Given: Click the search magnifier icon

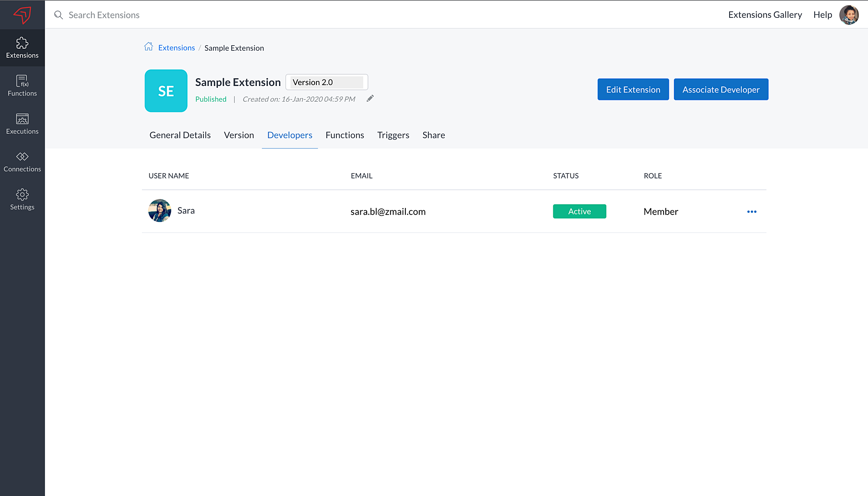Looking at the screenshot, I should tap(59, 15).
